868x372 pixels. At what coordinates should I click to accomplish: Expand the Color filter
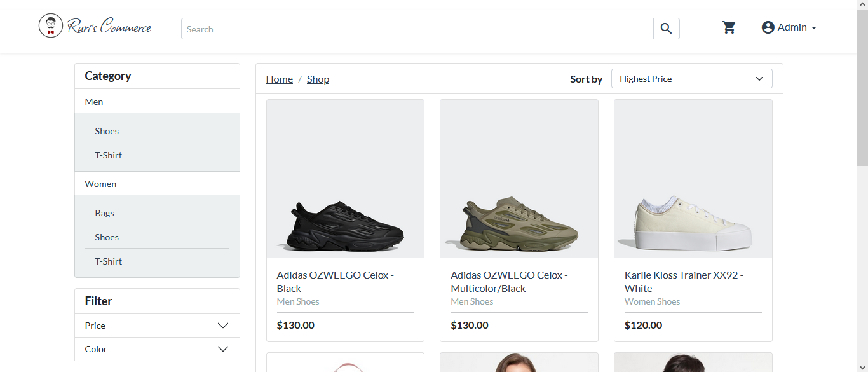pos(157,348)
